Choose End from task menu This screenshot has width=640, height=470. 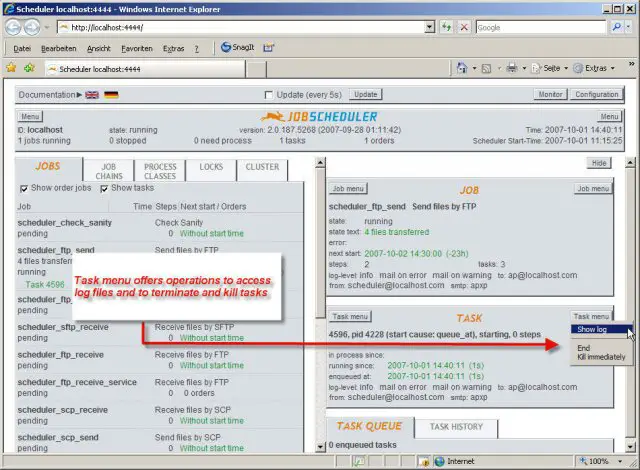584,348
